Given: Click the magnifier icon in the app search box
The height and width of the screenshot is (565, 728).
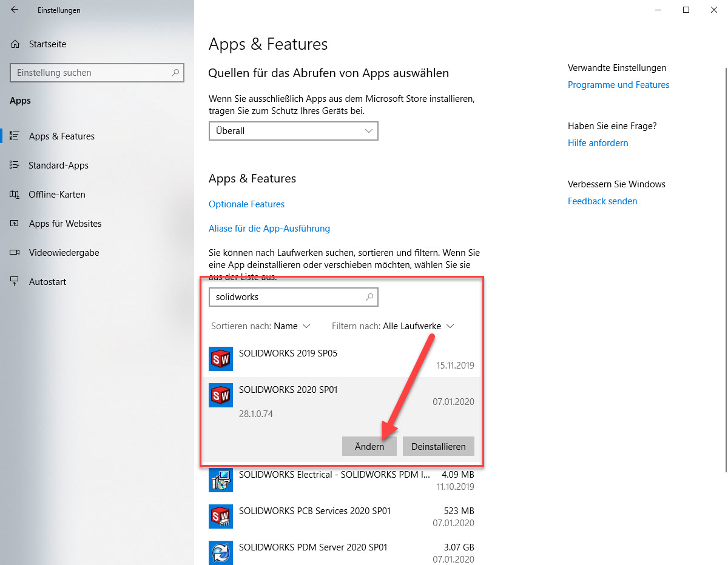Looking at the screenshot, I should point(369,297).
